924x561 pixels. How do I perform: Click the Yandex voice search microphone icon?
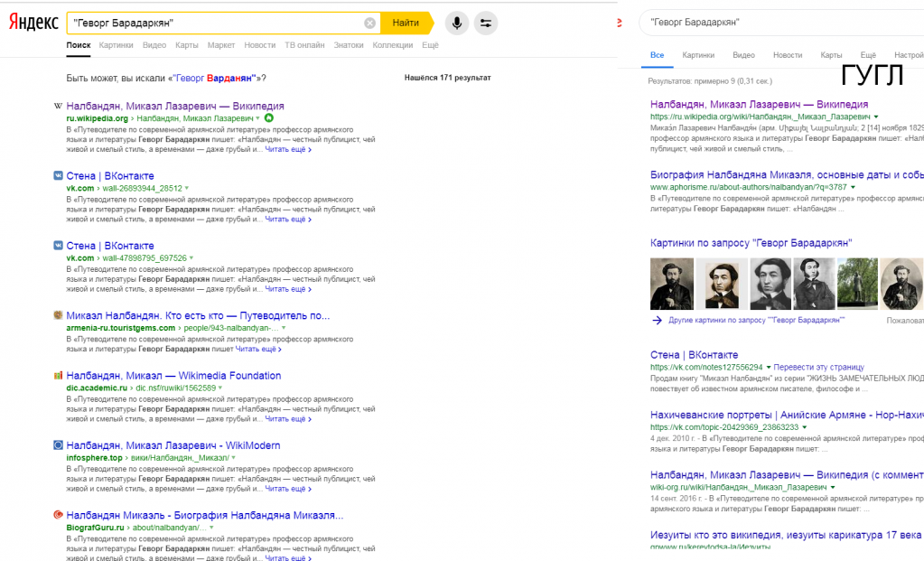pyautogui.click(x=456, y=23)
